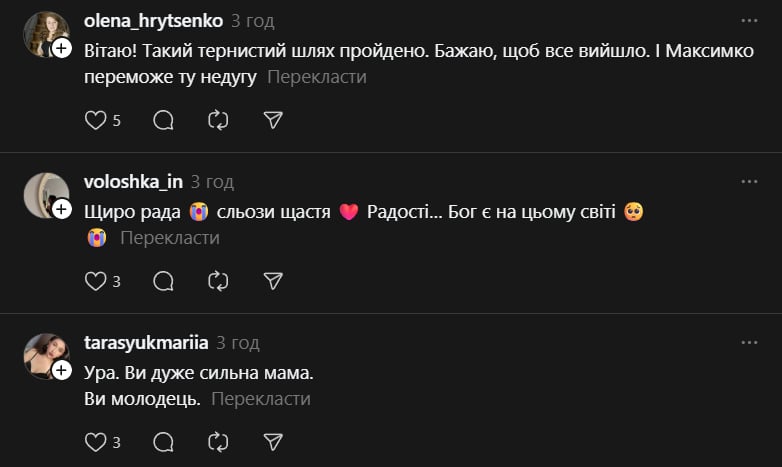Share olena_hrytsenko's comment via send icon
782x467 pixels.
point(273,120)
